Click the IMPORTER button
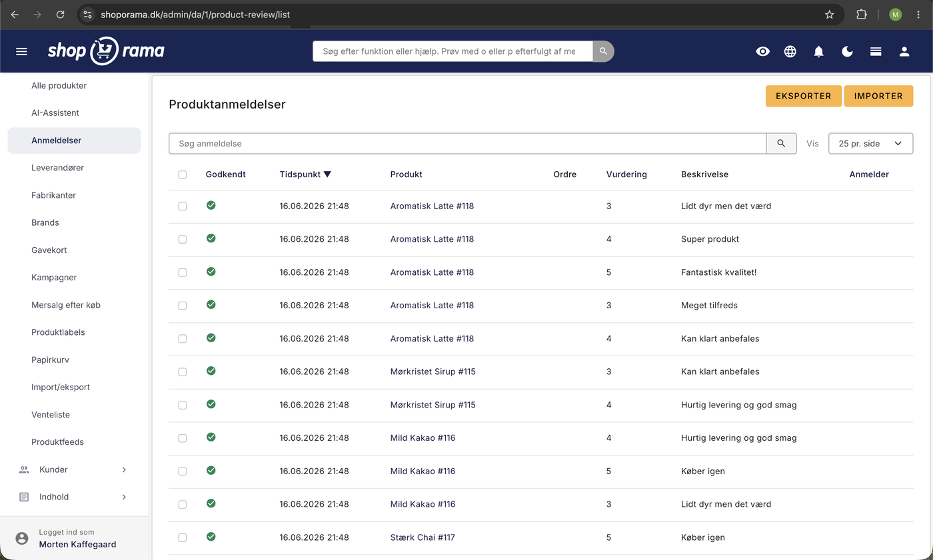Screen dimensions: 933x560 tap(878, 96)
